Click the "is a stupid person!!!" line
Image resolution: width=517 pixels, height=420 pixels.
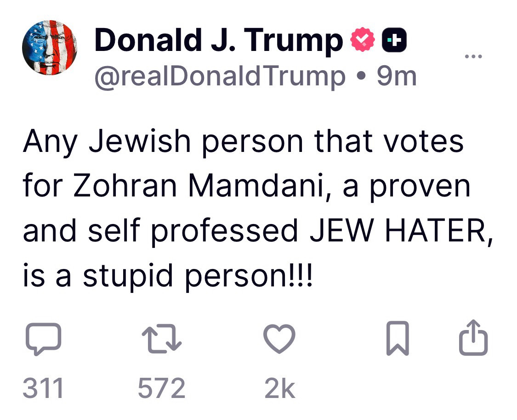168,275
